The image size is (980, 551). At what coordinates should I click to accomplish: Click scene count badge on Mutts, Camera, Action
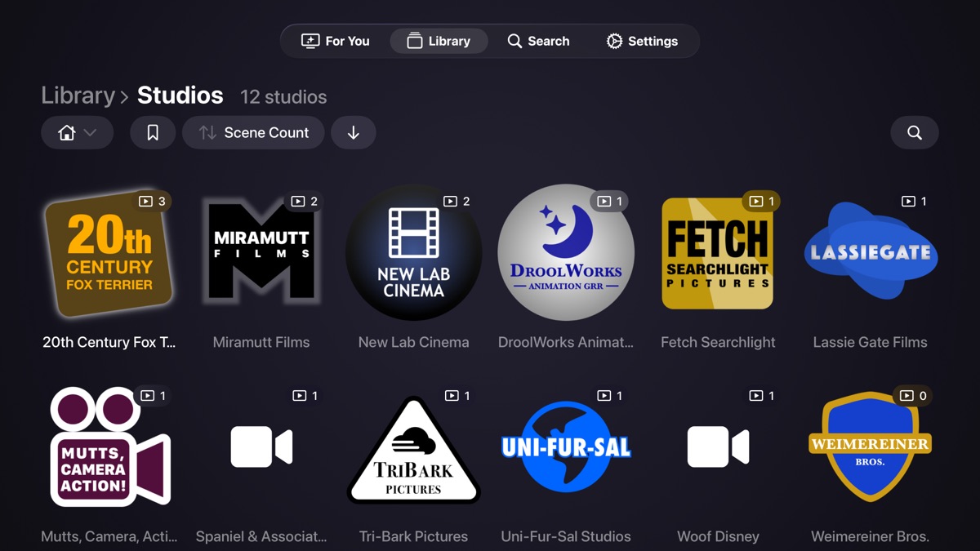tap(153, 395)
